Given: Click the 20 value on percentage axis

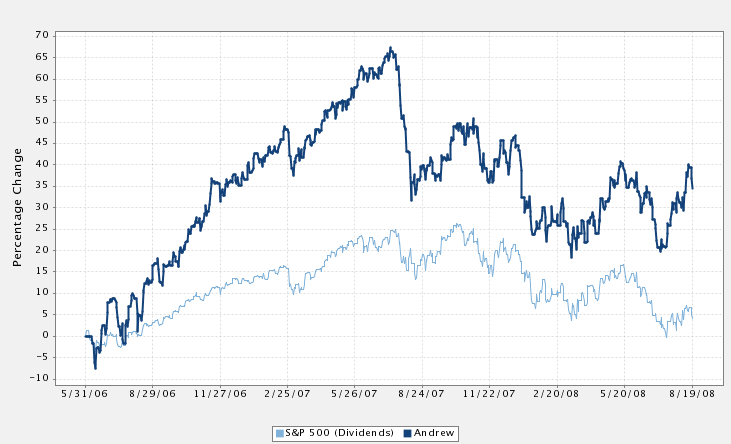Looking at the screenshot, I should click(x=42, y=250).
